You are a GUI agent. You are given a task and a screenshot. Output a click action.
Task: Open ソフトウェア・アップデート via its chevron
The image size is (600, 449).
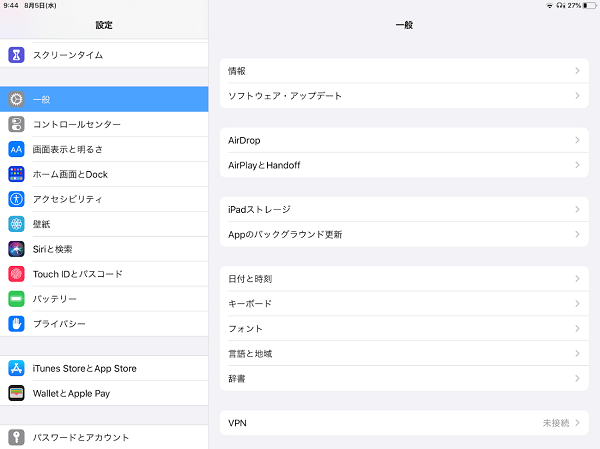577,96
